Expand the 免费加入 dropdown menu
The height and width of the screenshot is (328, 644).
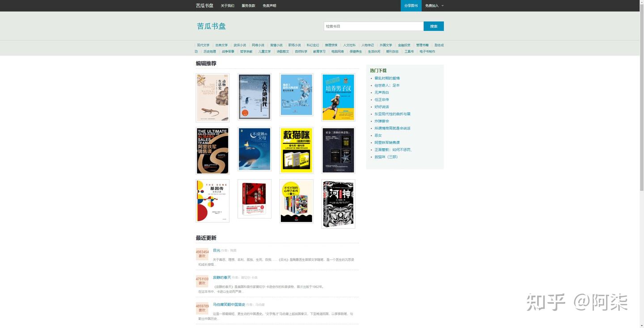[x=434, y=6]
